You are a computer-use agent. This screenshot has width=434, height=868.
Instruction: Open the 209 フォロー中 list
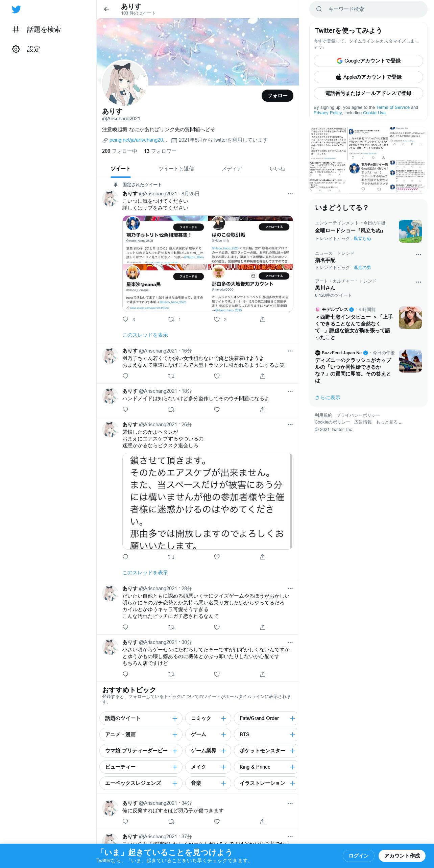(x=119, y=151)
